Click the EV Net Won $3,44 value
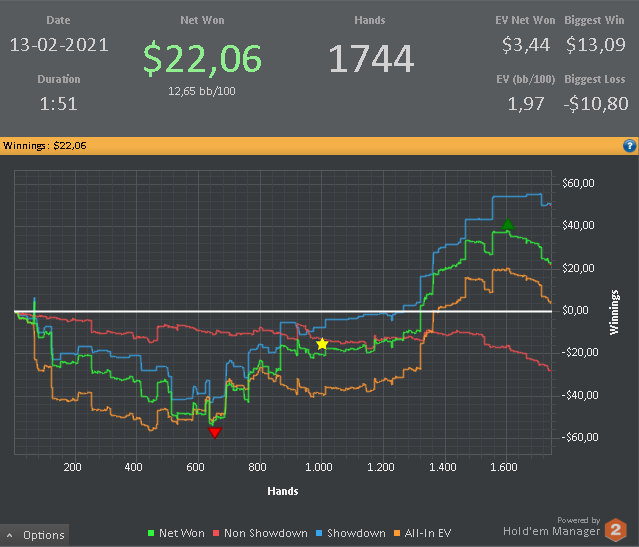Screen dimensions: 639x547 click(x=526, y=45)
